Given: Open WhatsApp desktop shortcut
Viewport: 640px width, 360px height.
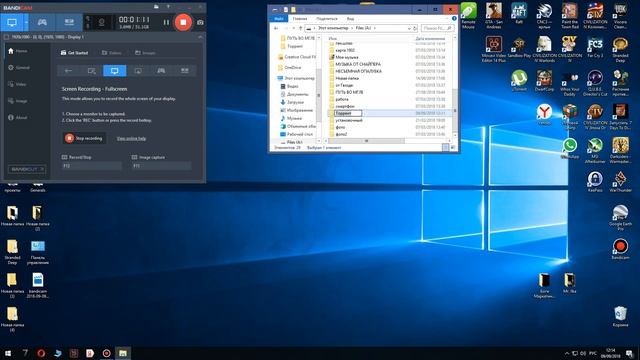Looking at the screenshot, I should tap(570, 148).
